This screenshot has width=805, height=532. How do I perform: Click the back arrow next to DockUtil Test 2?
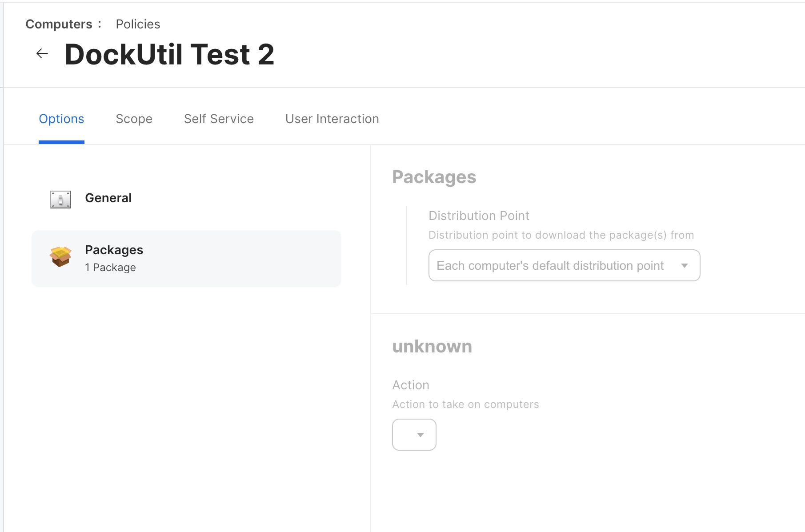42,54
